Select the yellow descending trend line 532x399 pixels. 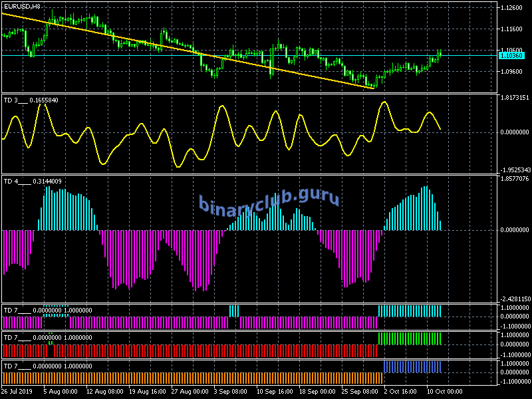tap(199, 53)
